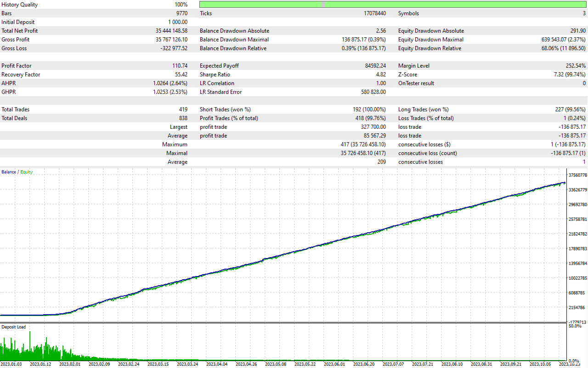Screen dimensions: 588x368
Task: Click the Sharpe Ratio label
Action: click(215, 75)
